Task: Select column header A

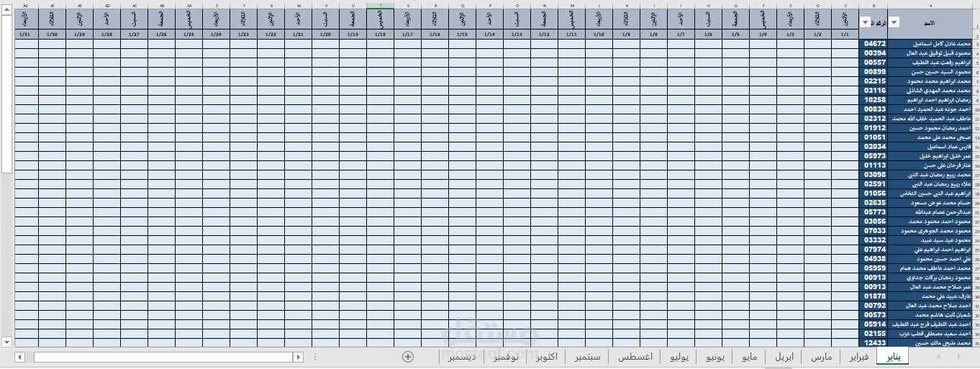Action: 932,5
